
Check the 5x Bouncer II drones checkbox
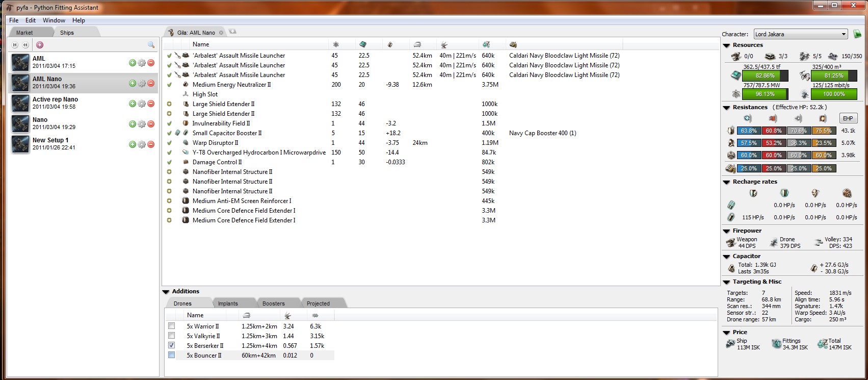pos(172,355)
